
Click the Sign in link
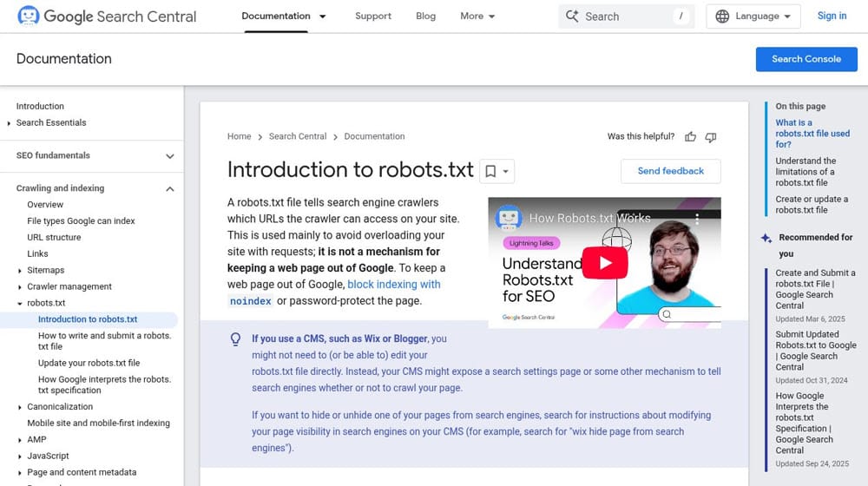pos(832,16)
